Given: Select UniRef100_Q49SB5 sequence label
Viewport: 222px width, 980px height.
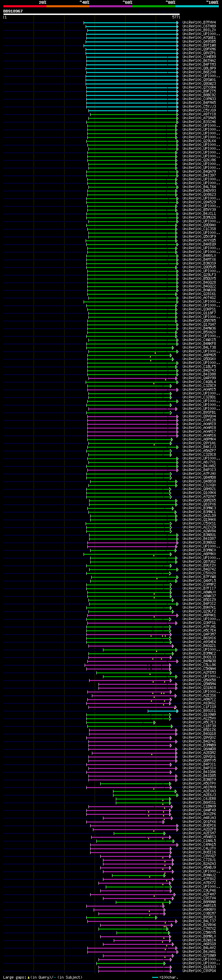Looking at the screenshot, I should pyautogui.click(x=199, y=41).
